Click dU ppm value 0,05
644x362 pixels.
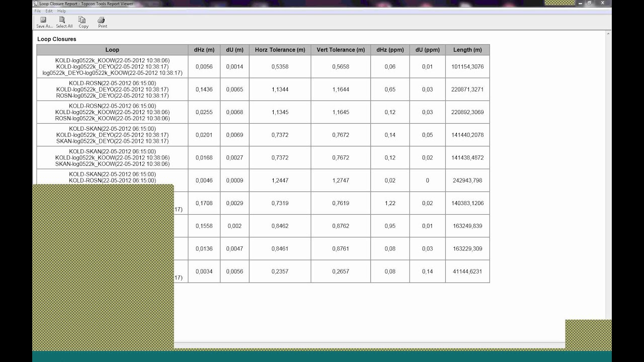coord(428,135)
